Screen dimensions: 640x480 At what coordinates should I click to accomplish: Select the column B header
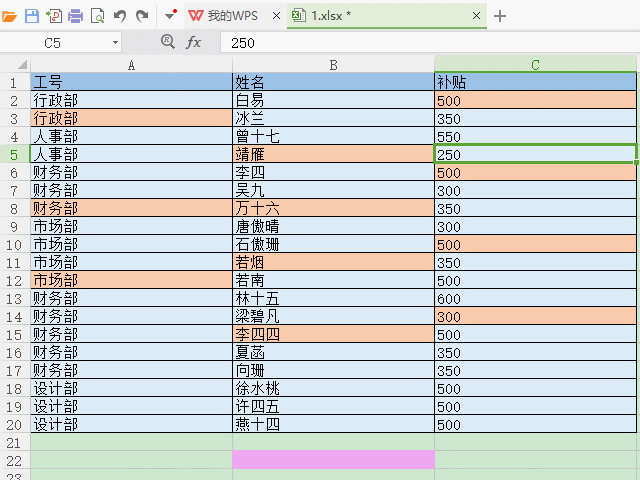coord(333,65)
